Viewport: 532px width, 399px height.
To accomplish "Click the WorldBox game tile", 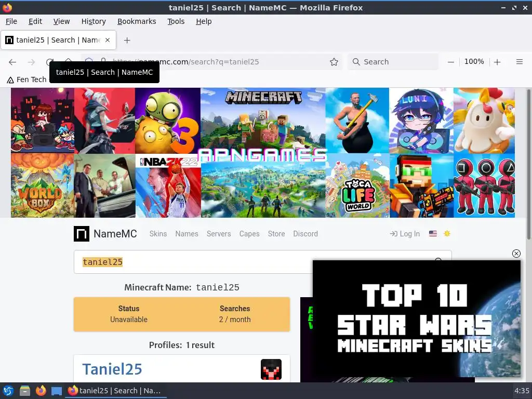I will (43, 185).
